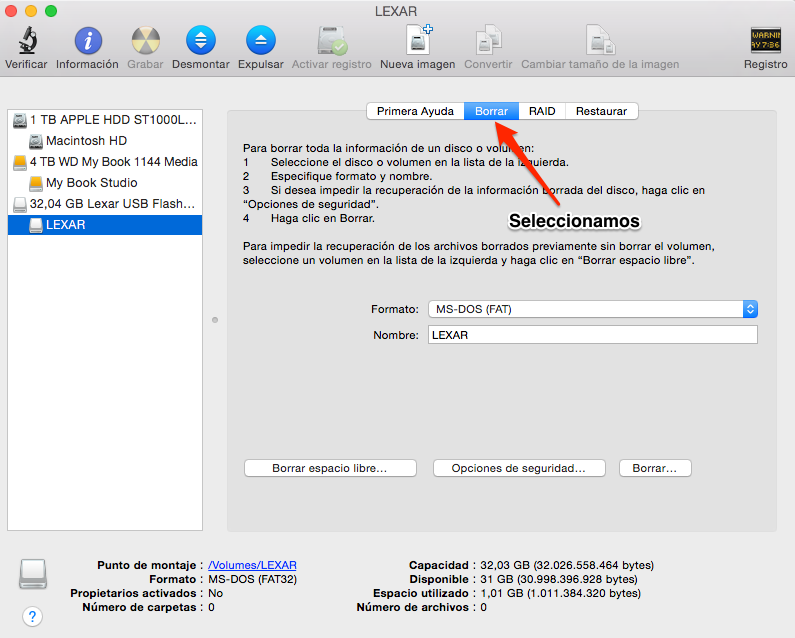The height and width of the screenshot is (638, 795).
Task: Click the 'MS-DOS (FAT32)' format value
Action: click(252, 579)
